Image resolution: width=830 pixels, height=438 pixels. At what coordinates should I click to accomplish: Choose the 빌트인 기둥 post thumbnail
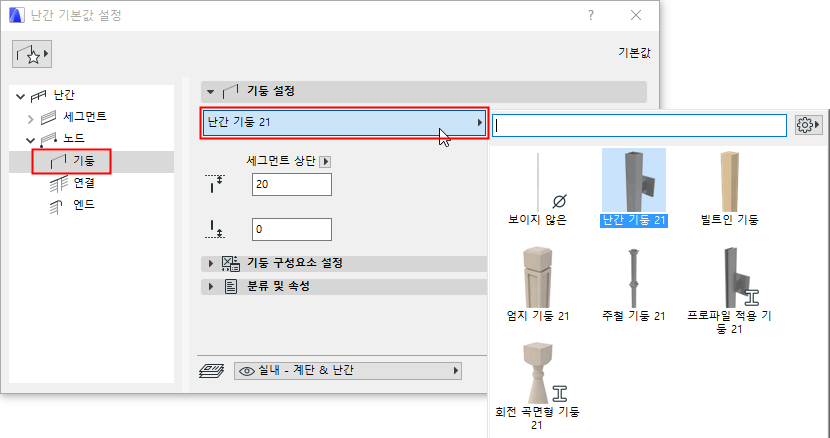[x=729, y=189]
